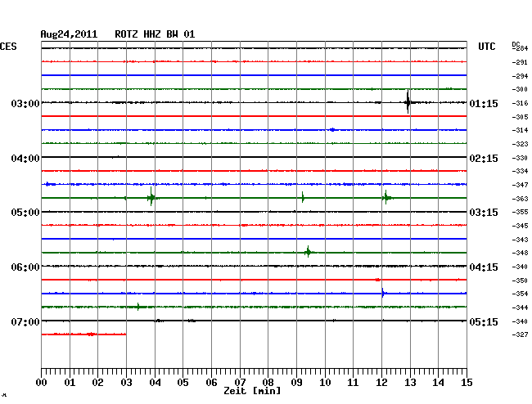Click the green spike near minute 09 on the -363 trace

click(303, 197)
